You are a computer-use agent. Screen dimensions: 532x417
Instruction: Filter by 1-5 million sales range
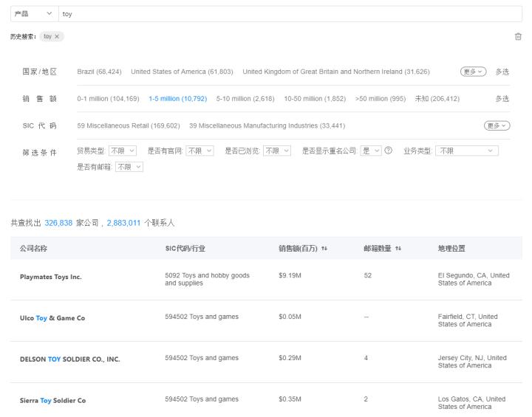tap(177, 98)
